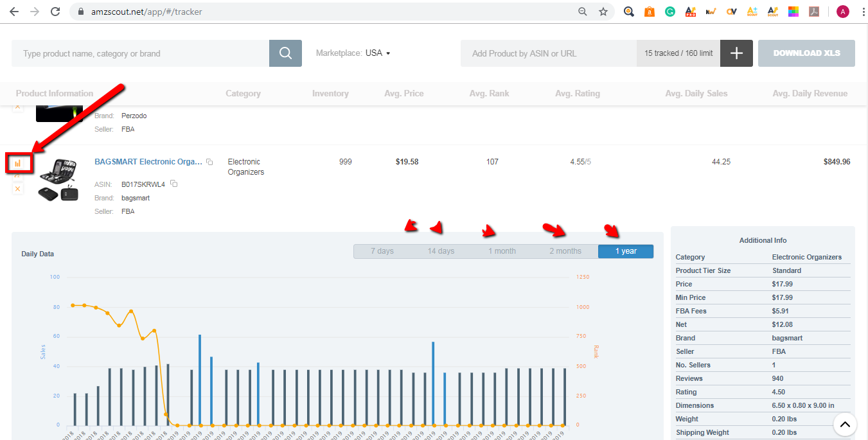
Task: Click the Avg. Daily Revenue value $849.96
Action: (837, 162)
